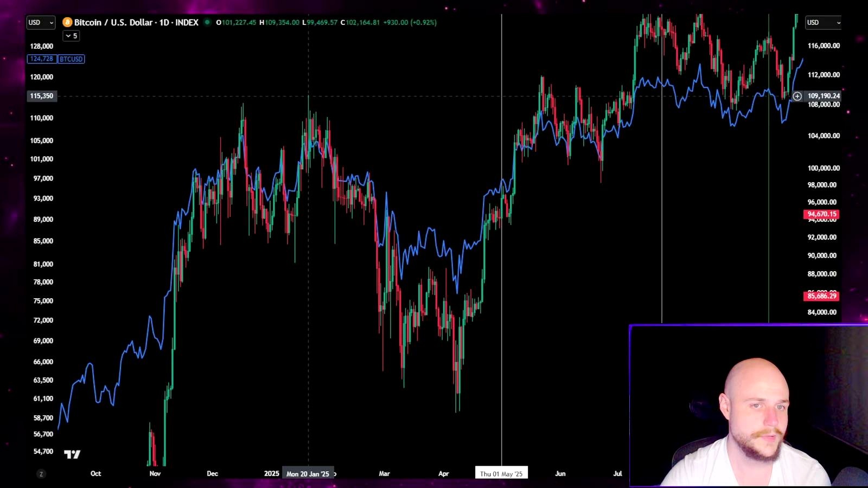The image size is (868, 488).
Task: Click the Thu 01 May '25 date label
Action: [501, 473]
